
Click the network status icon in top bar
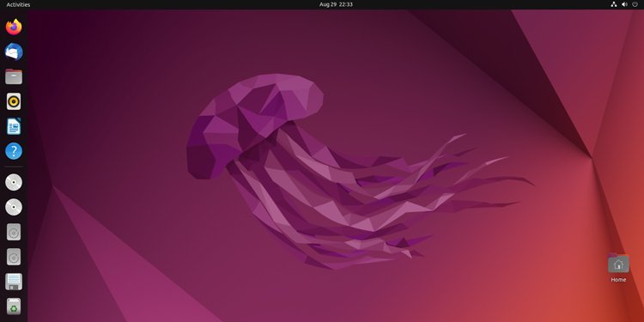point(614,4)
